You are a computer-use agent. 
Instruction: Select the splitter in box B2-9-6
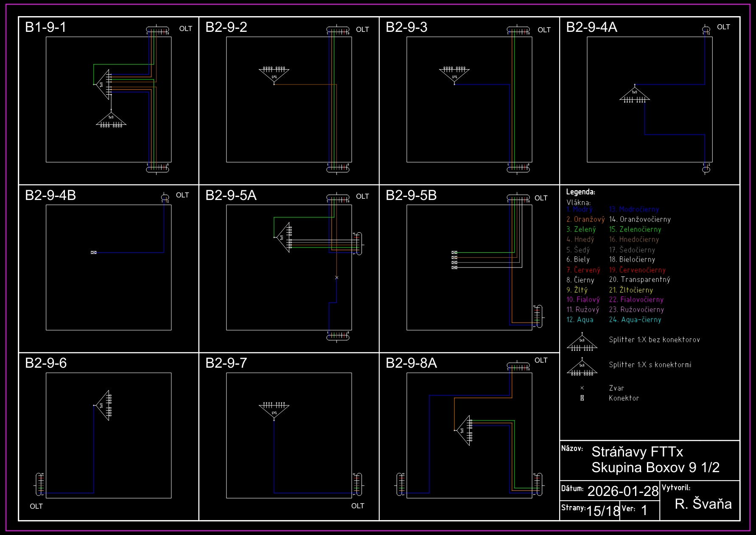[104, 405]
